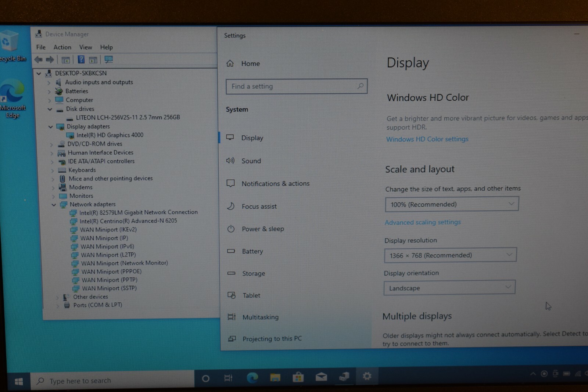Open the Microsoft Edge desktop shortcut
The width and height of the screenshot is (588, 392).
point(12,99)
